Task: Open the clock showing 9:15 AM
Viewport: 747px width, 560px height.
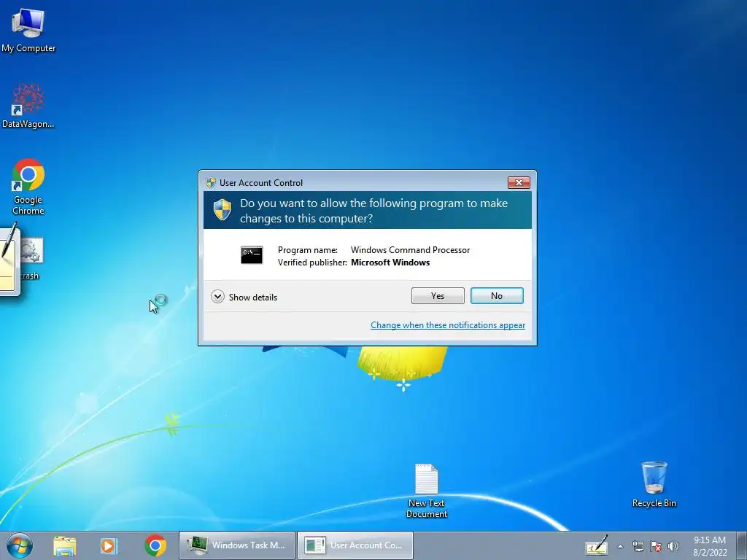Action: (710, 546)
